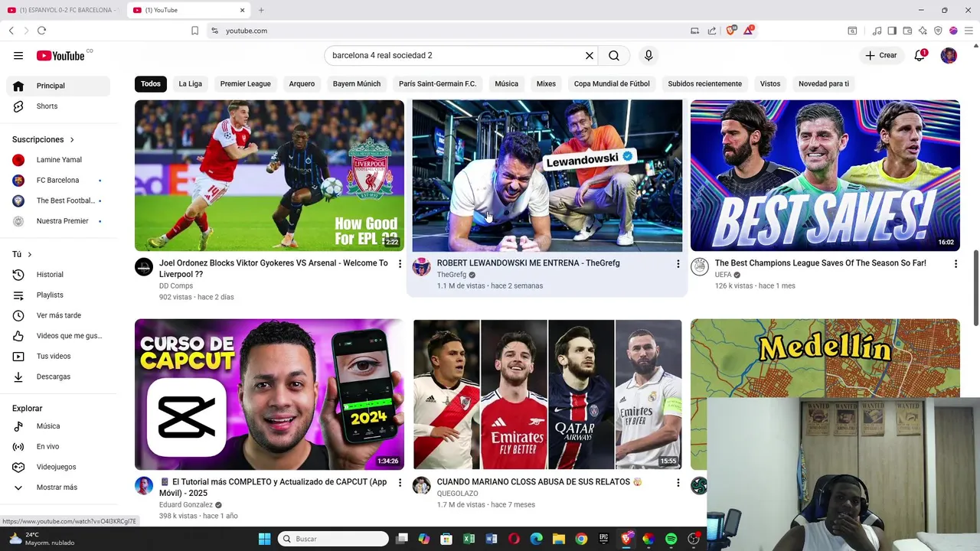
Task: Click the page vertical scrollbar
Action: click(x=975, y=287)
